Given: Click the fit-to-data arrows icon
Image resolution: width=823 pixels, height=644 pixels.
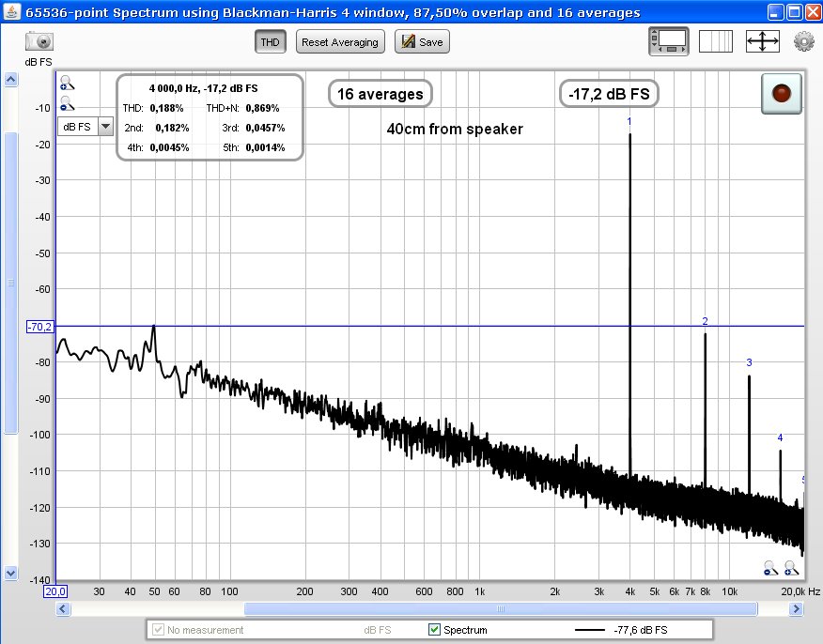Looking at the screenshot, I should coord(763,41).
